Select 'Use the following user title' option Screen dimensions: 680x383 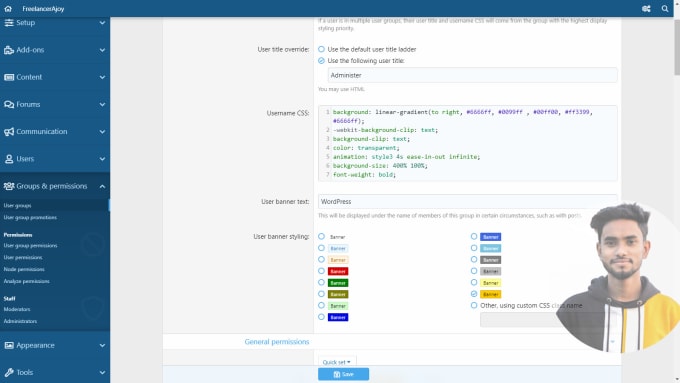(x=321, y=61)
